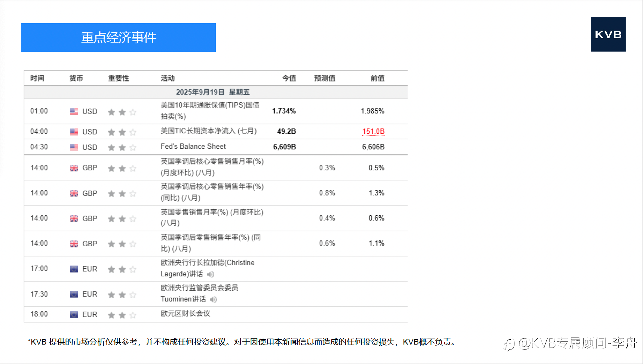Click the 1.985% previous value
Viewport: 644px width, 364px height.
coord(372,111)
